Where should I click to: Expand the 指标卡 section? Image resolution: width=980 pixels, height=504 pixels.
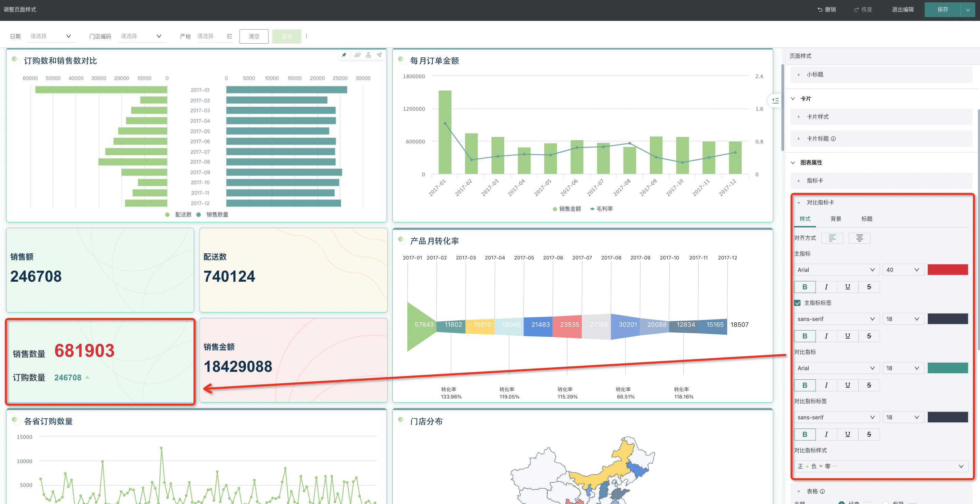pyautogui.click(x=881, y=181)
